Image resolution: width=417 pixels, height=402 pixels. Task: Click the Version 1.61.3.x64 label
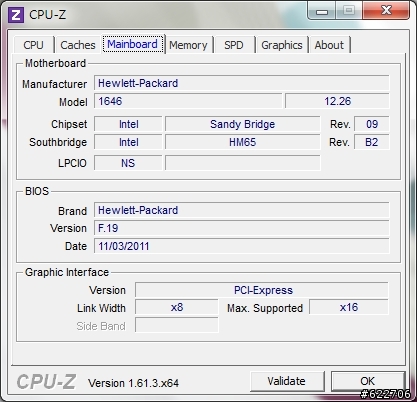click(x=133, y=383)
